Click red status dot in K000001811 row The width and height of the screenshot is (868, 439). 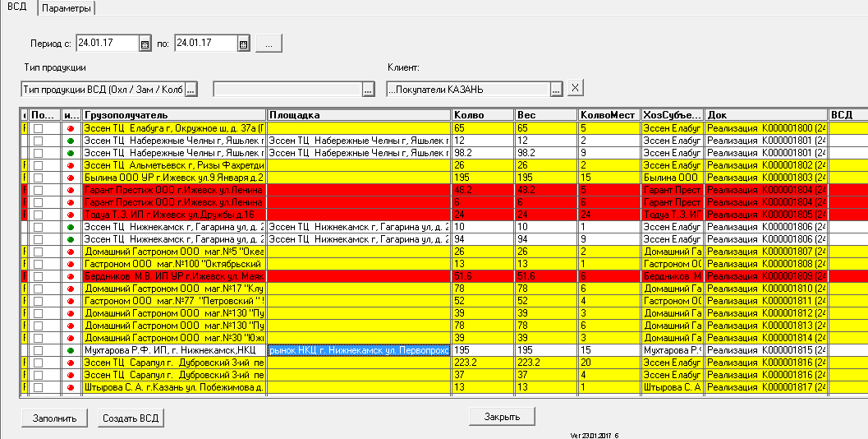70,301
